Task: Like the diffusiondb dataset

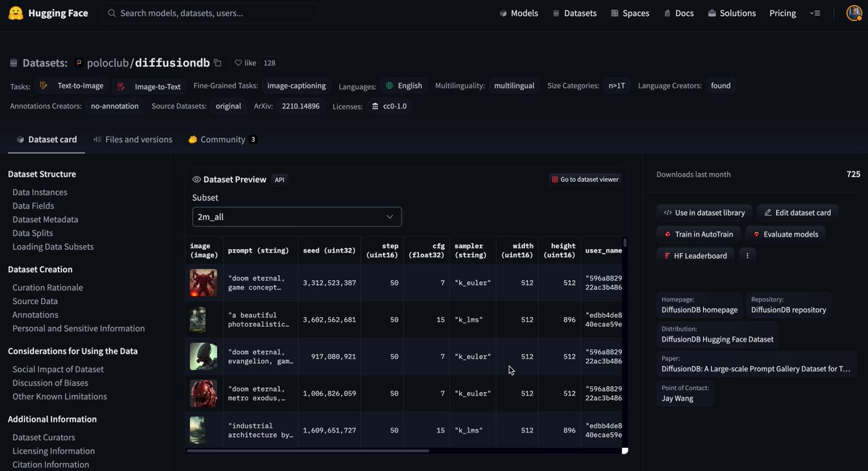Action: (245, 63)
